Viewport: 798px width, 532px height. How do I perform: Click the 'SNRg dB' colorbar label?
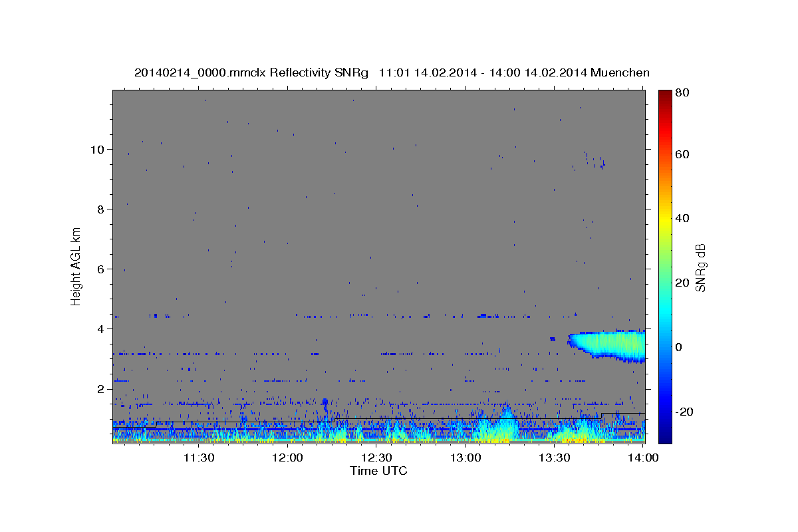point(700,268)
